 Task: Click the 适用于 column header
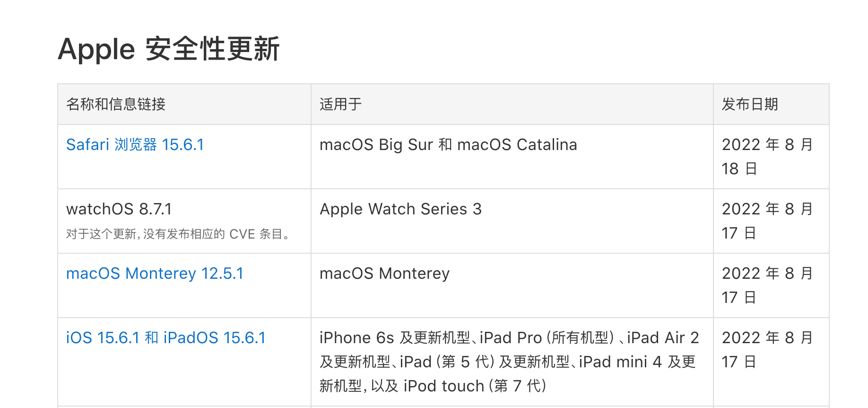(x=340, y=104)
